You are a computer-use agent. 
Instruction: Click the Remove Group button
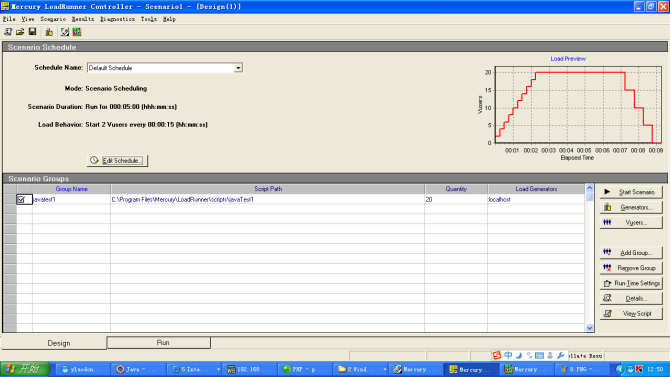(x=631, y=268)
